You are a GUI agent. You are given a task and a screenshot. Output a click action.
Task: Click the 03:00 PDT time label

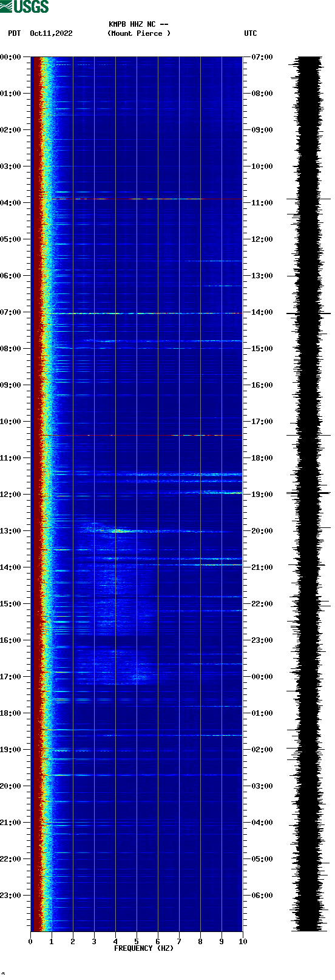(x=10, y=166)
